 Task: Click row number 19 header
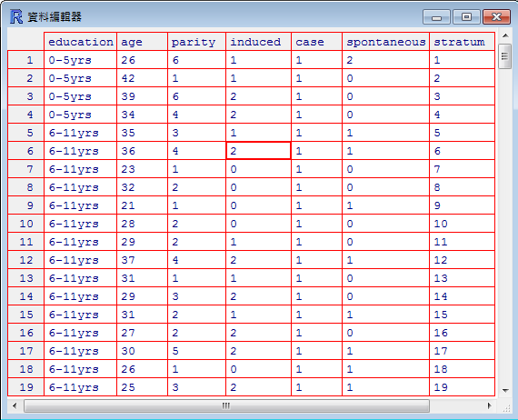[x=25, y=387]
